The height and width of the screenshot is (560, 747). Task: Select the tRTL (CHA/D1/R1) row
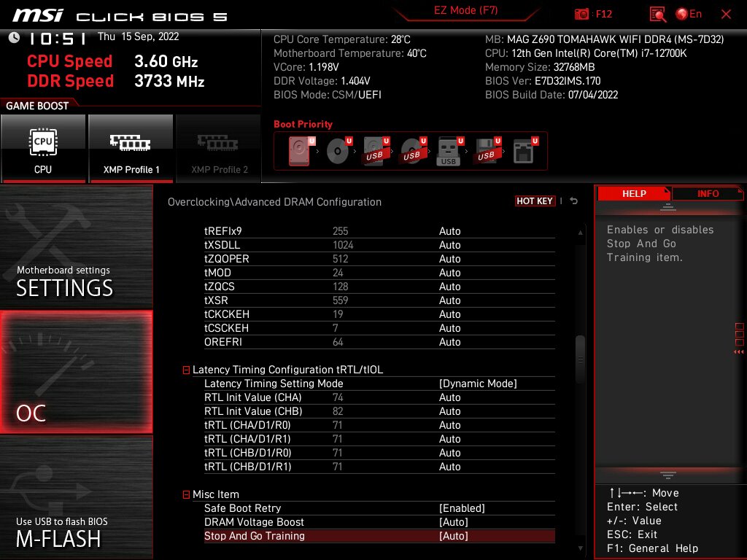(x=379, y=438)
